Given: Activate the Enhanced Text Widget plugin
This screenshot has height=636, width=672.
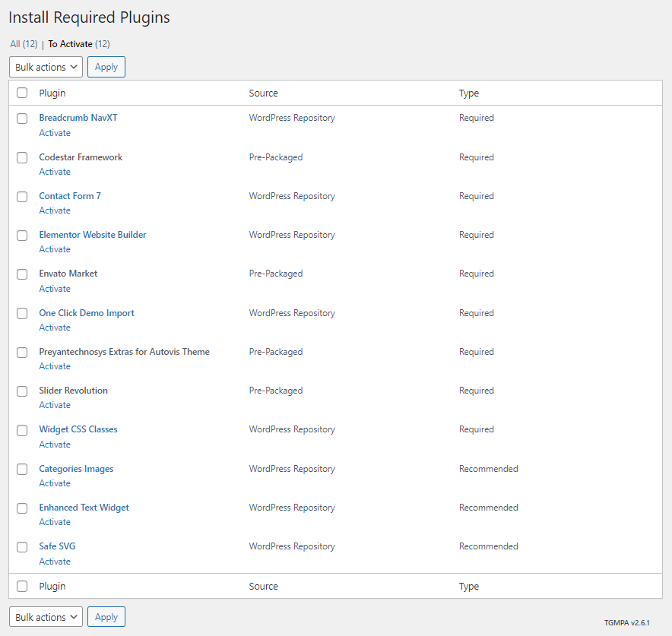Looking at the screenshot, I should click(x=55, y=522).
